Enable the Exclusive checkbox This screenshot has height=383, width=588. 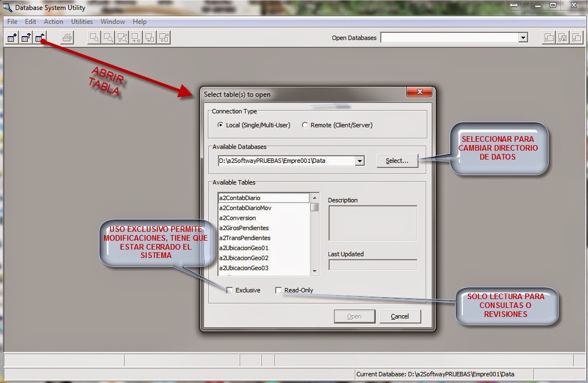[x=231, y=290]
